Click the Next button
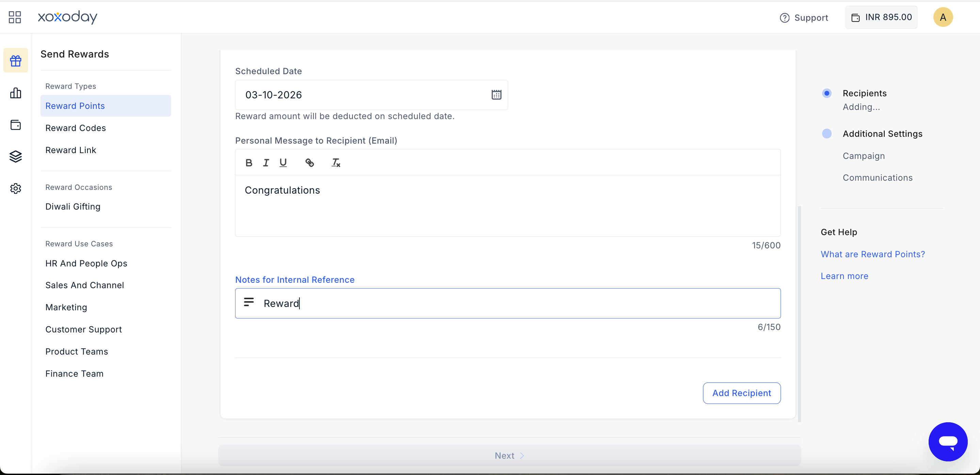980x475 pixels. [509, 456]
